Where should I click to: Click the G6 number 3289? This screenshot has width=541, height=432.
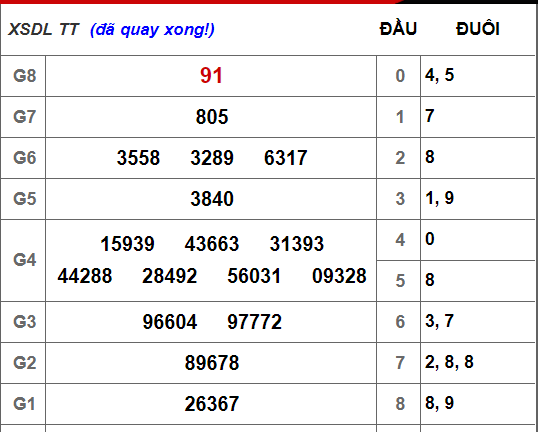[x=212, y=158]
